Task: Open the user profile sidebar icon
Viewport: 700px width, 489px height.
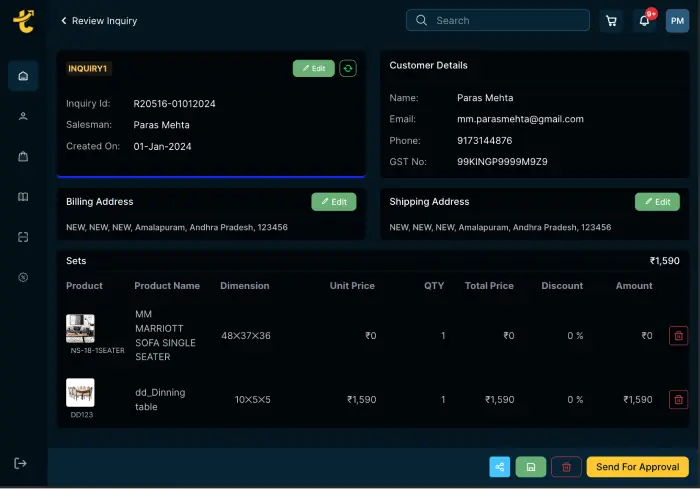Action: click(x=23, y=116)
